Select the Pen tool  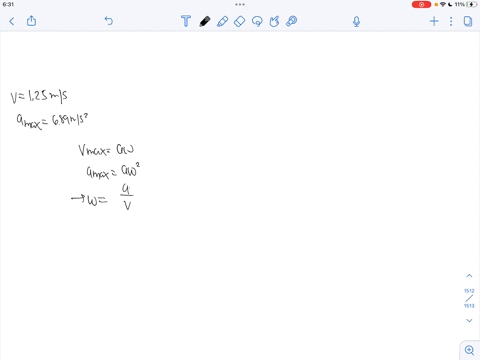coord(205,21)
